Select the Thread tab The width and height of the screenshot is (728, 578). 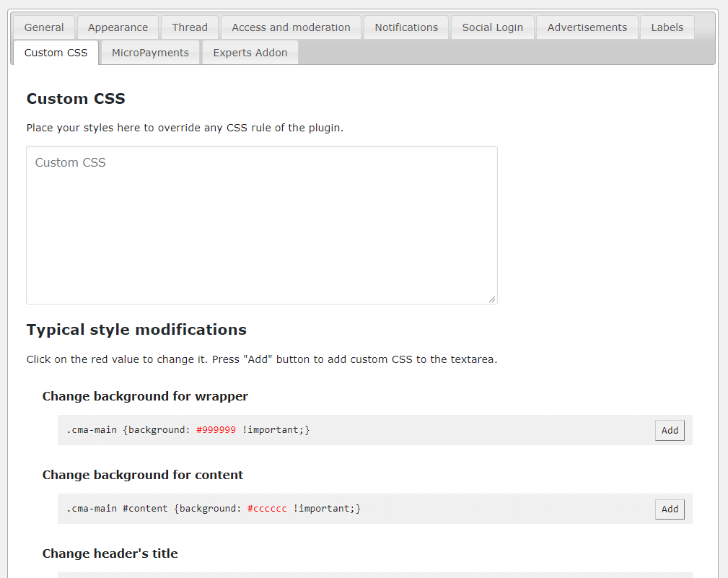pyautogui.click(x=190, y=27)
